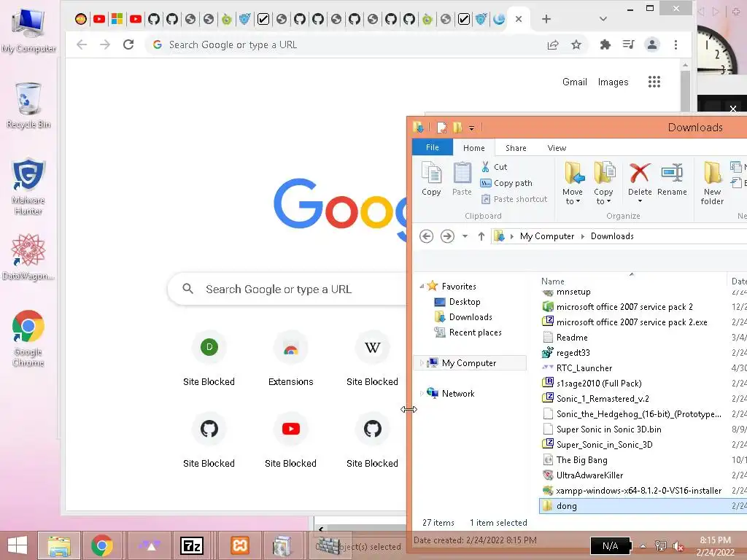Switch to the Home ribbon tab
747x560 pixels.
pos(474,148)
